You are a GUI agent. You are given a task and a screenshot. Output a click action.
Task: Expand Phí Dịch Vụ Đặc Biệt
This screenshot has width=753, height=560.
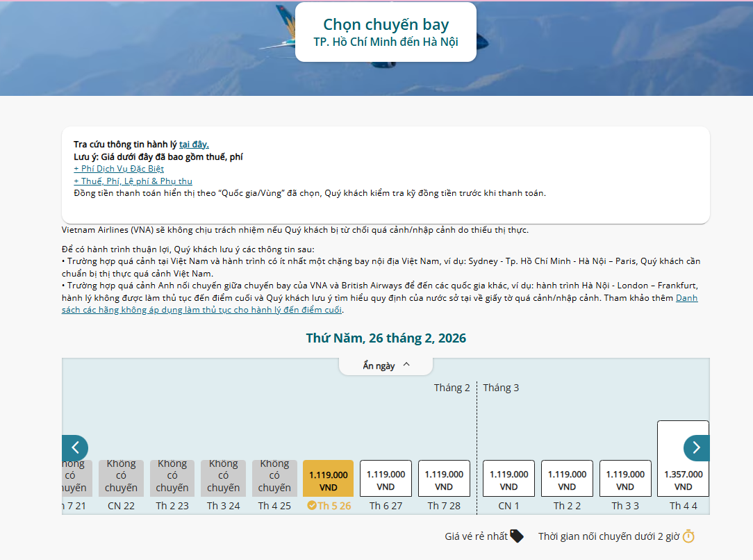click(x=119, y=169)
